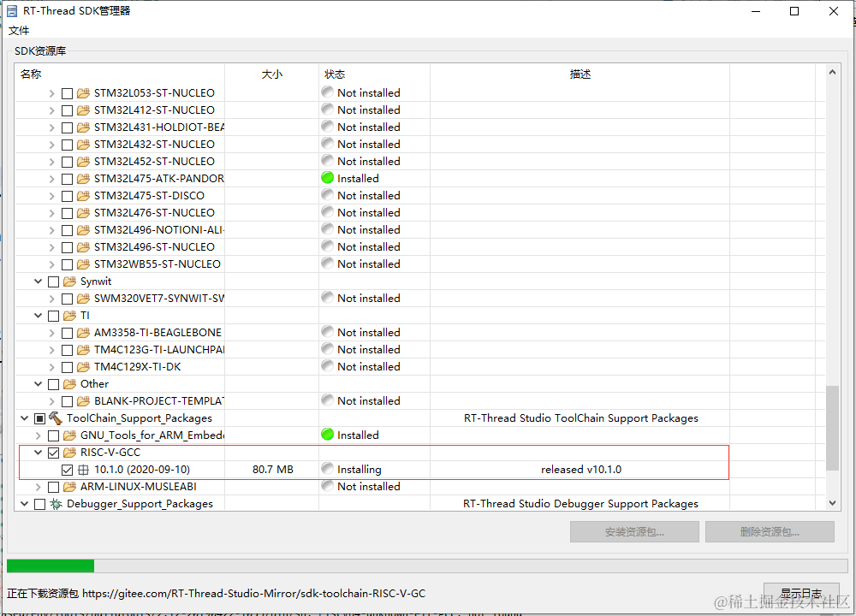Click the 大小 column header
Screen dimensions: 856x616
pos(272,74)
